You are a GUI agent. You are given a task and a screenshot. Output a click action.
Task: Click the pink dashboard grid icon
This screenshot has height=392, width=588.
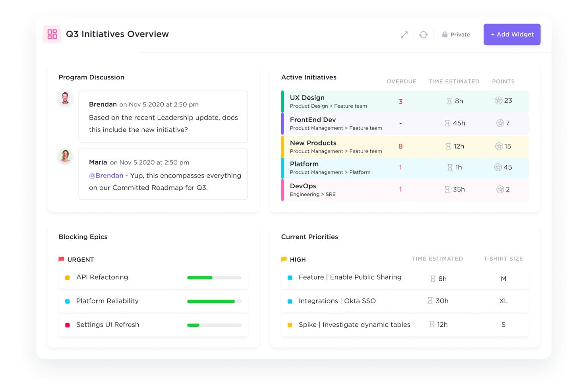pyautogui.click(x=52, y=34)
